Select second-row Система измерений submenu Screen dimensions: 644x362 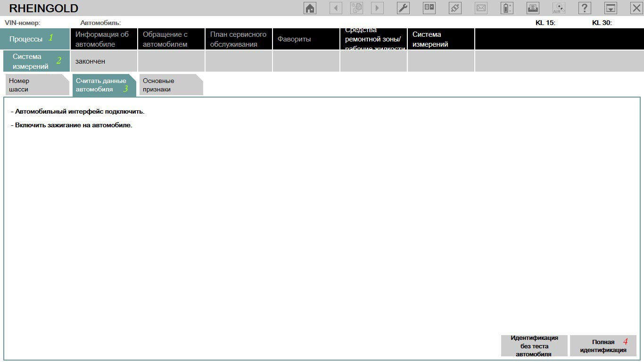[36, 61]
